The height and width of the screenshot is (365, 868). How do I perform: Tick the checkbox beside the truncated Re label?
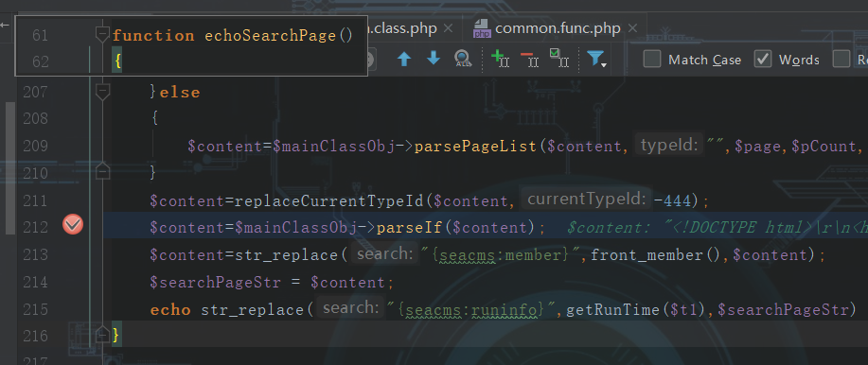[x=841, y=60]
